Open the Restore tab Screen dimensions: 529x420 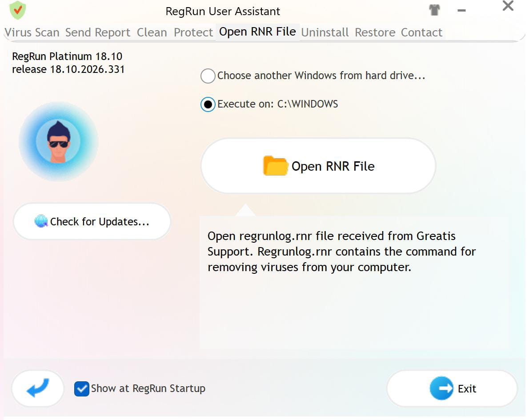point(375,32)
